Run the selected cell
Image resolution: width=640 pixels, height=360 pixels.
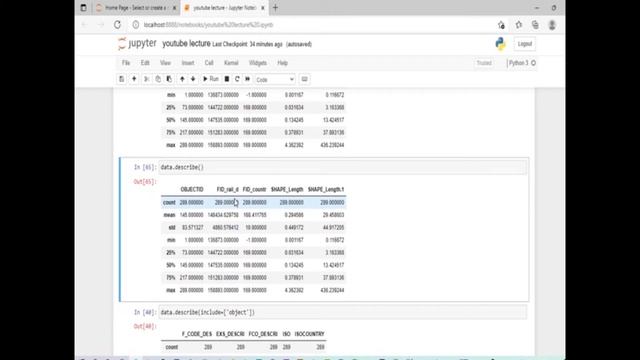(211, 79)
